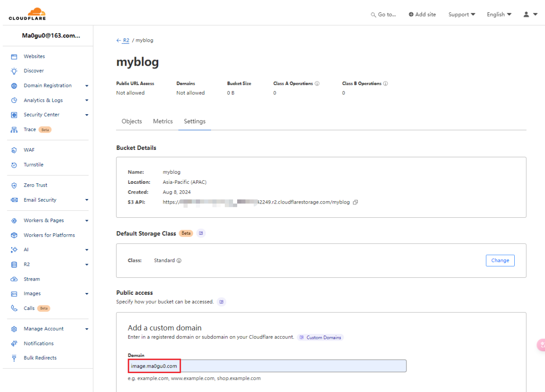Expand the Images submenu arrow
Viewport: 545px width, 392px height.
point(87,294)
